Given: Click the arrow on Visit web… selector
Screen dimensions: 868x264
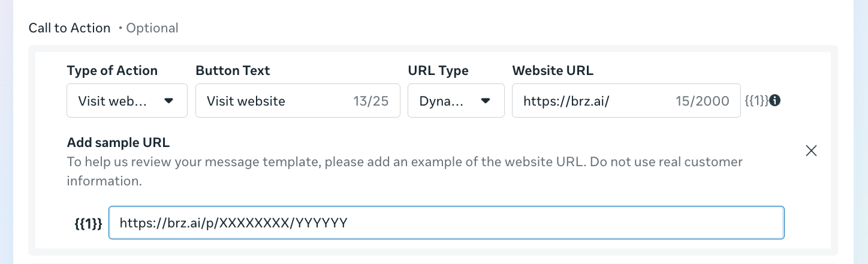Looking at the screenshot, I should (168, 100).
